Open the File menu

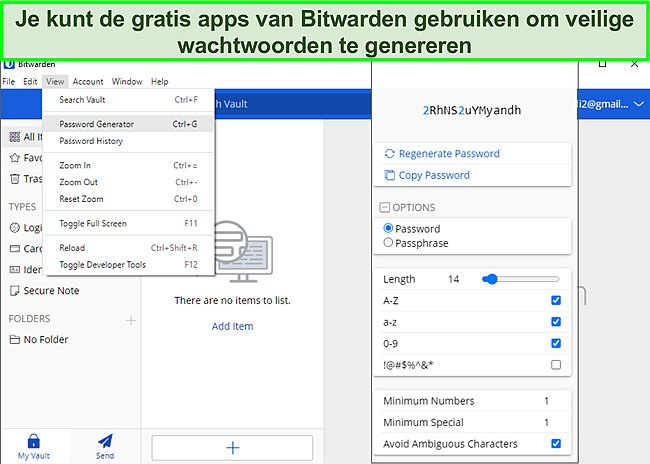coord(9,82)
